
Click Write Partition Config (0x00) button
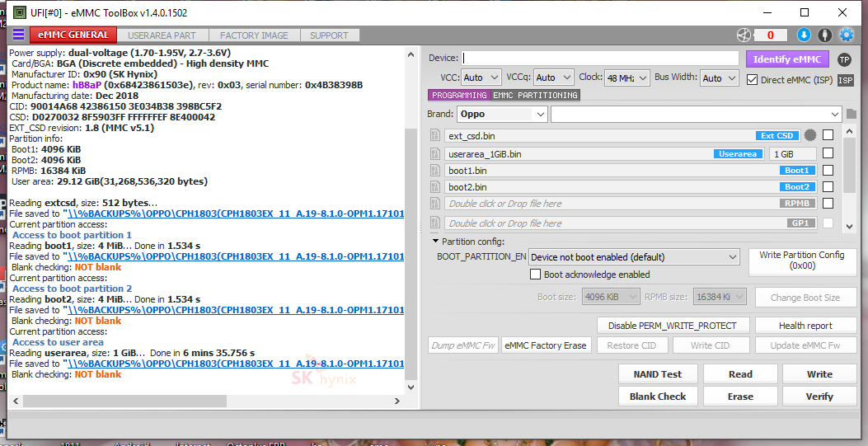(x=801, y=261)
